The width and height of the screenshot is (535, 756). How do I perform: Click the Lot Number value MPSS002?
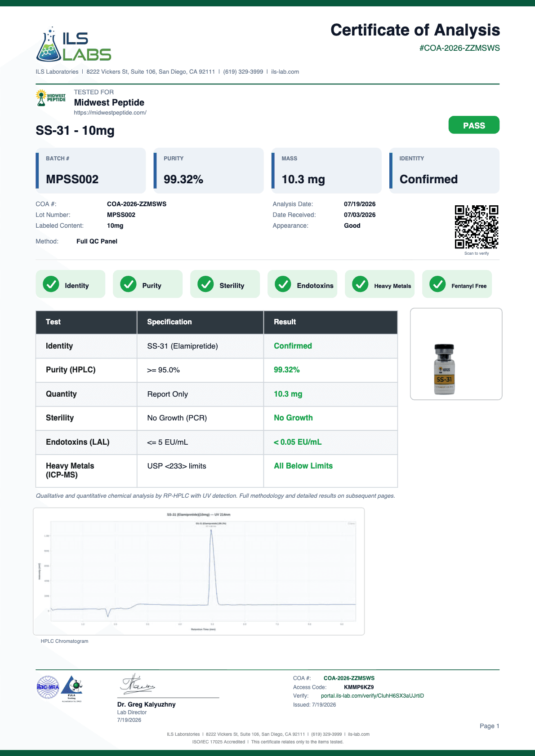121,215
